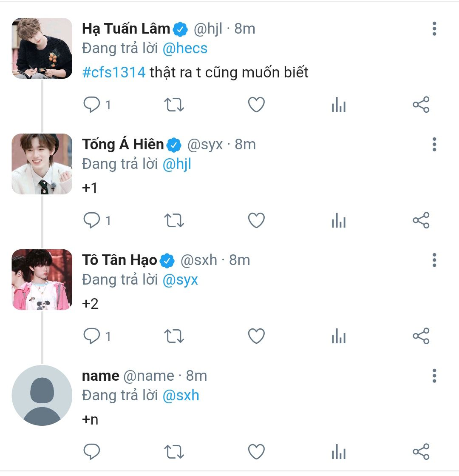459x476 pixels.
Task: Expand the menu on Tô Tân Hạo's tweet
Action: point(434,260)
